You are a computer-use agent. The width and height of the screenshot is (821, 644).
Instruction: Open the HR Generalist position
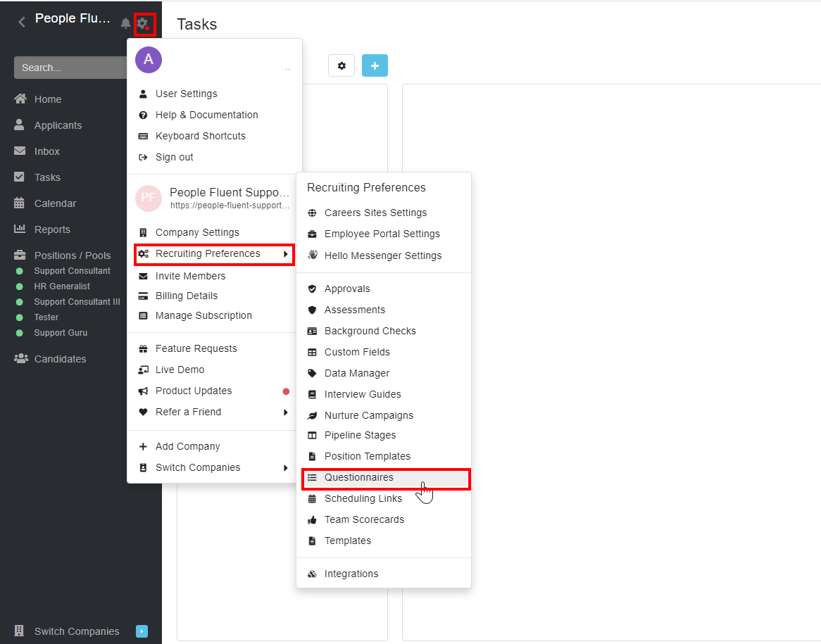coord(62,286)
